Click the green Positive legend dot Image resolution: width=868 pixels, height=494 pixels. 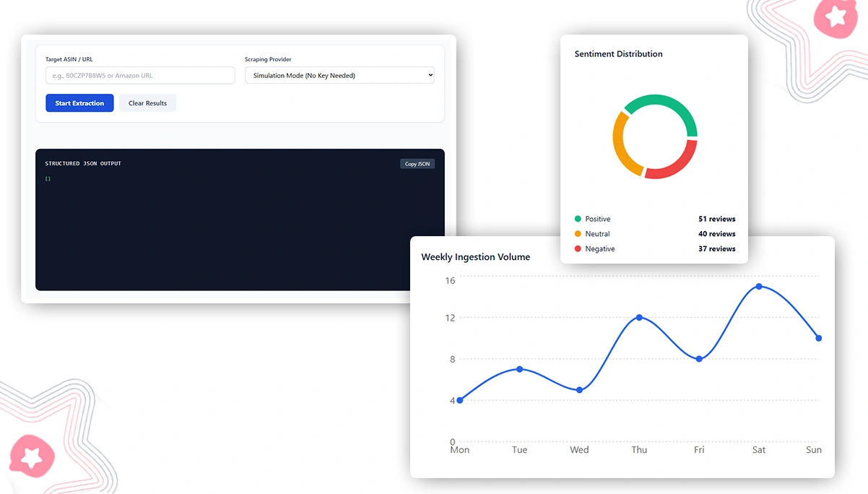pyautogui.click(x=576, y=218)
